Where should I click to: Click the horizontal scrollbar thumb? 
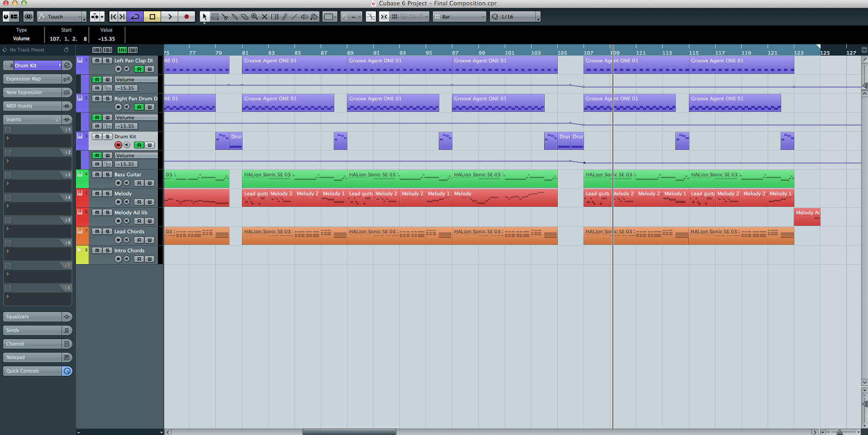(349, 432)
